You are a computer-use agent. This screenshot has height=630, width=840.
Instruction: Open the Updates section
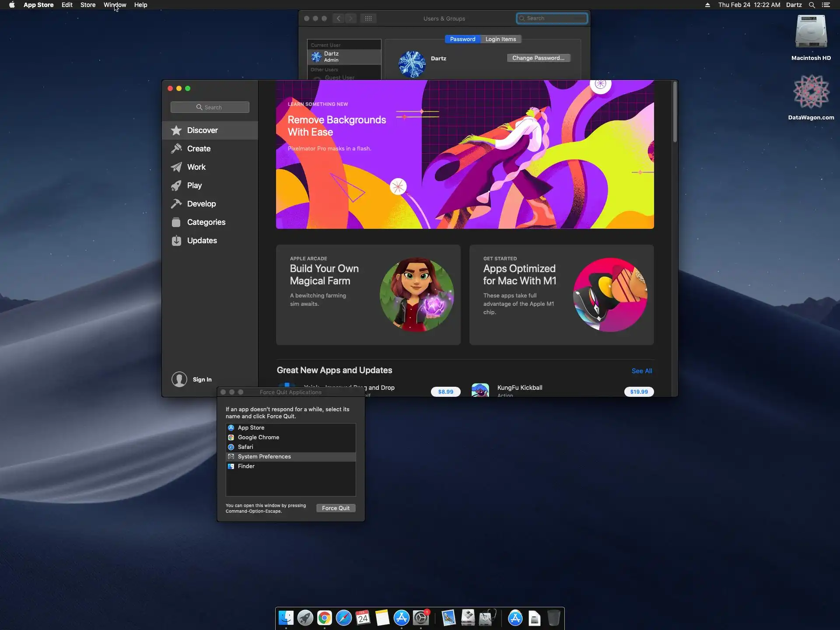[x=201, y=241]
